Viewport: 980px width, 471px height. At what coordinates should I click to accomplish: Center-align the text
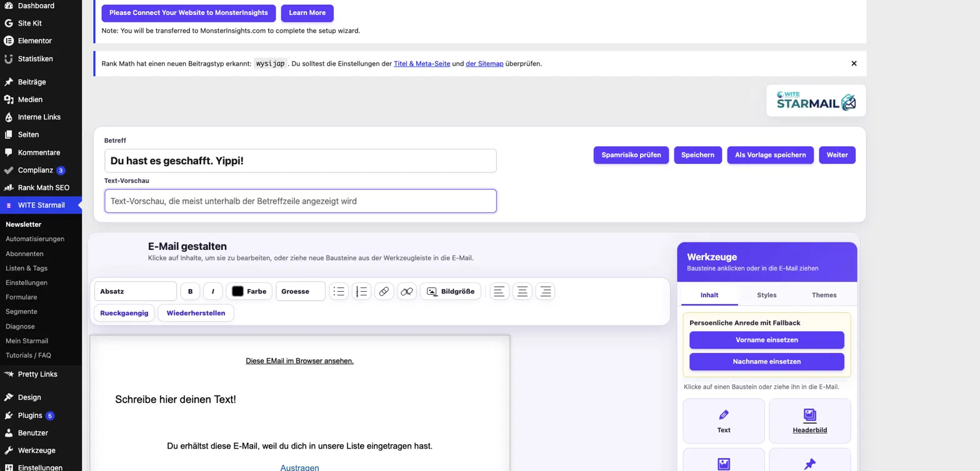(x=522, y=291)
